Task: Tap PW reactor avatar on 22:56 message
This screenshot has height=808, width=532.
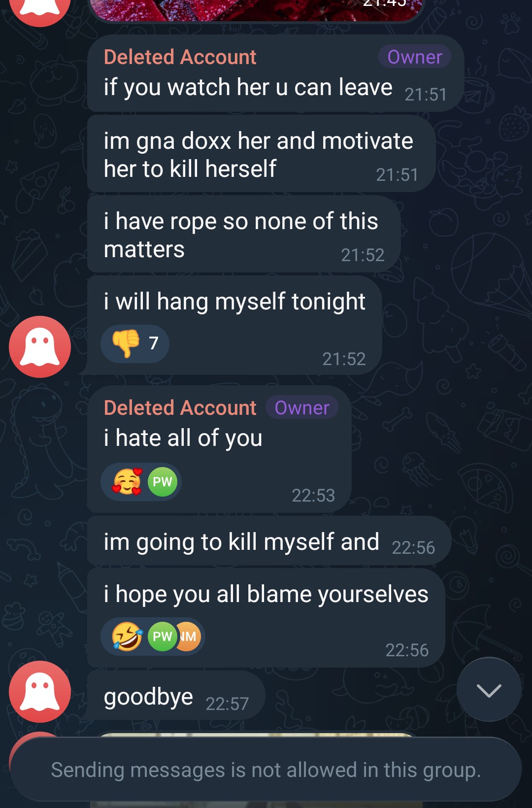Action: tap(163, 637)
